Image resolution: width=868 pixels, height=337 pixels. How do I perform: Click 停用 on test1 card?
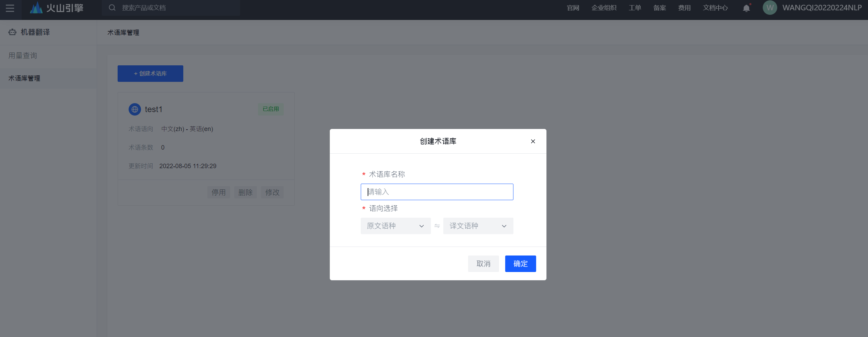click(x=219, y=192)
